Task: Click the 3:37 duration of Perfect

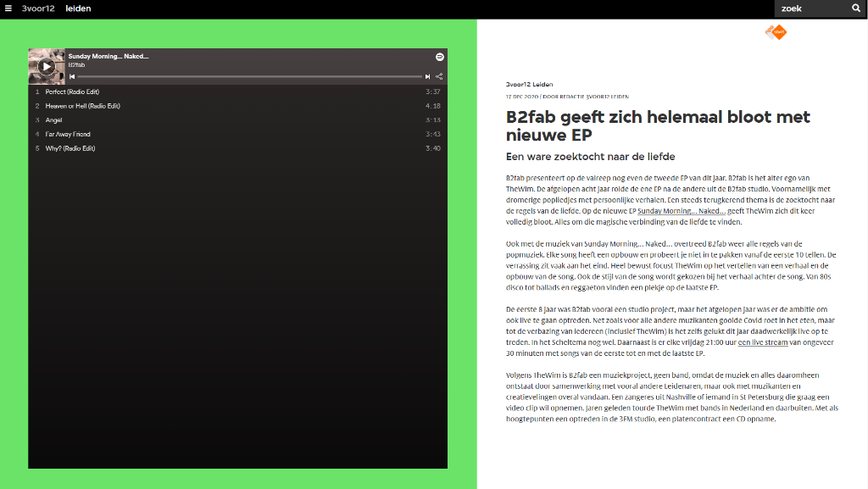Action: pyautogui.click(x=433, y=92)
